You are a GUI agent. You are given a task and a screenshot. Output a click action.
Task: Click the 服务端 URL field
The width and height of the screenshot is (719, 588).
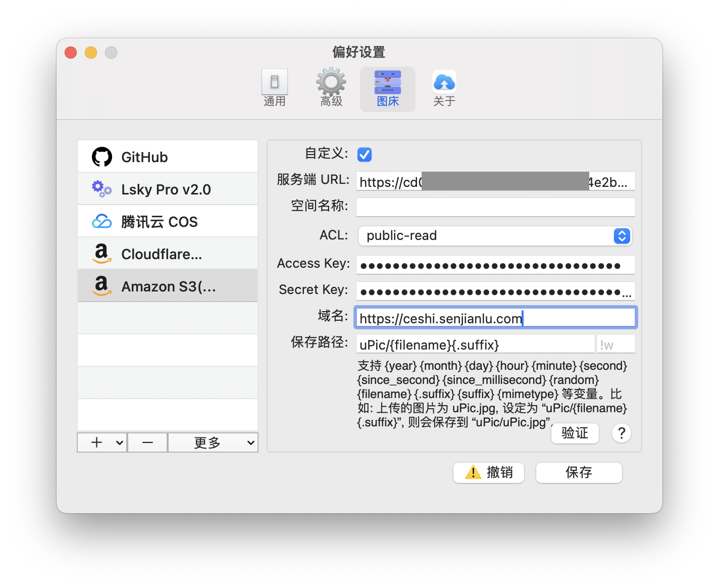pos(496,181)
